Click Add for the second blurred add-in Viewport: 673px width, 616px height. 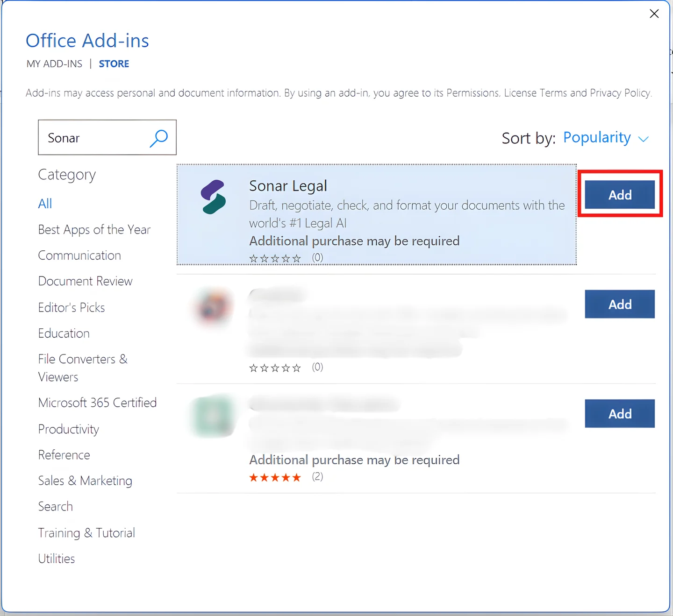point(620,304)
